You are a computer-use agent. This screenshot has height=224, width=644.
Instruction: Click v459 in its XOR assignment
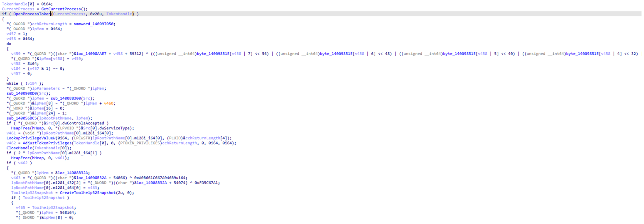tap(16, 54)
